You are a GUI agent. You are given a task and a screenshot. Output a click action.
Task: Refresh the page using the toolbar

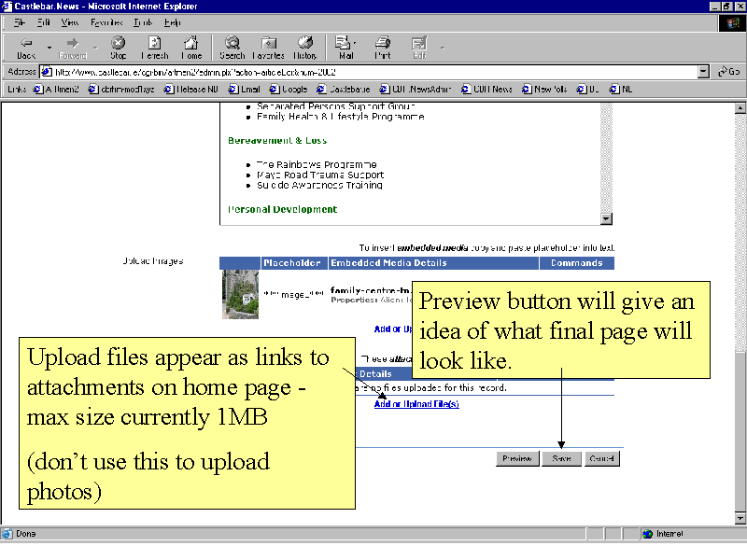(154, 48)
